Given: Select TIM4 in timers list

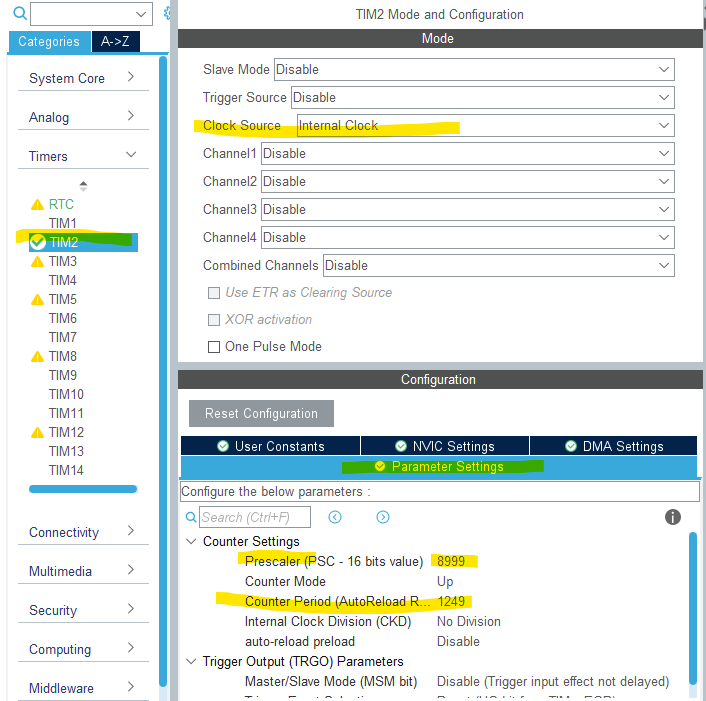Looking at the screenshot, I should pyautogui.click(x=63, y=280).
